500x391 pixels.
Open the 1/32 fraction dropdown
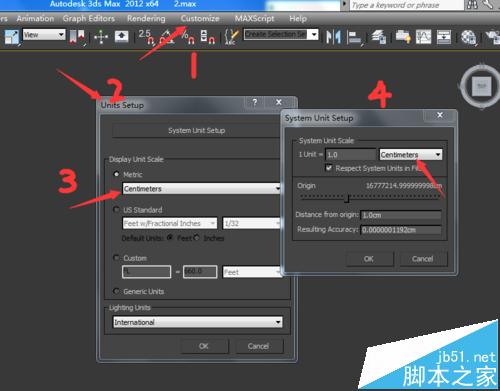[x=252, y=223]
